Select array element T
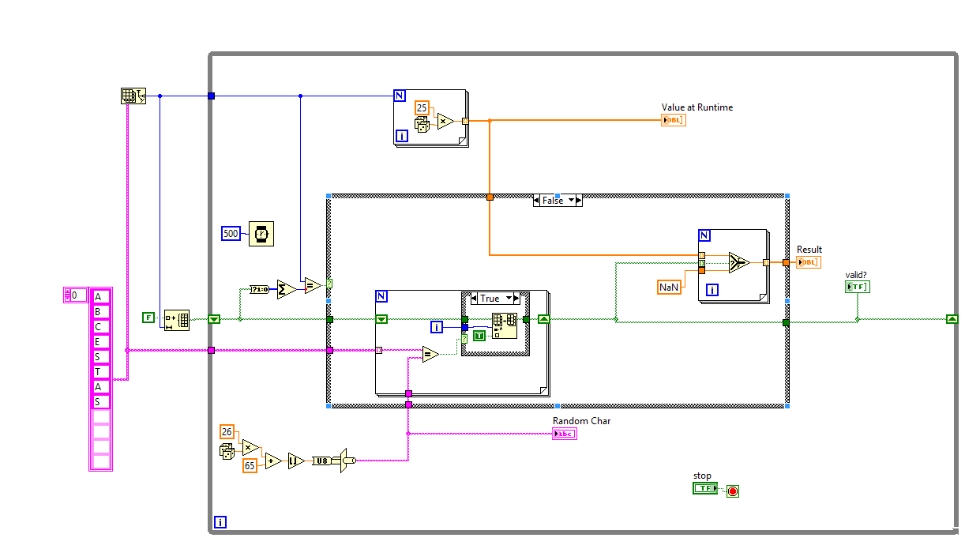This screenshot has height=549, width=980. [x=101, y=372]
